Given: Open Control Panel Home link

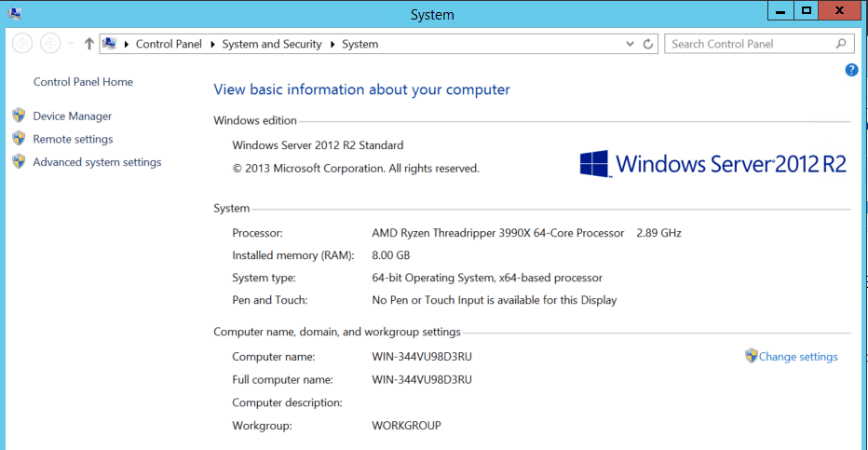Looking at the screenshot, I should pyautogui.click(x=83, y=82).
